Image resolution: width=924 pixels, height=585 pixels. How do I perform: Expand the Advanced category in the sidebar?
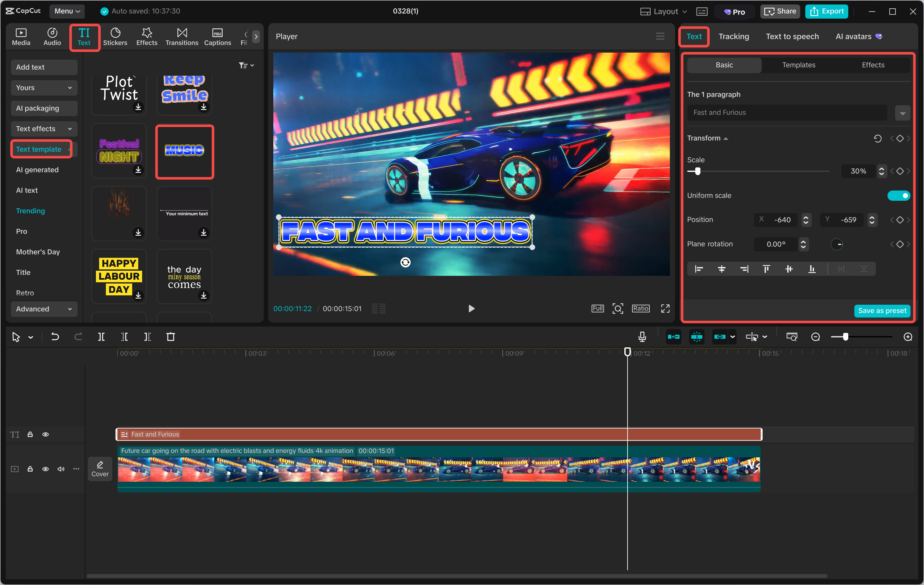44,309
